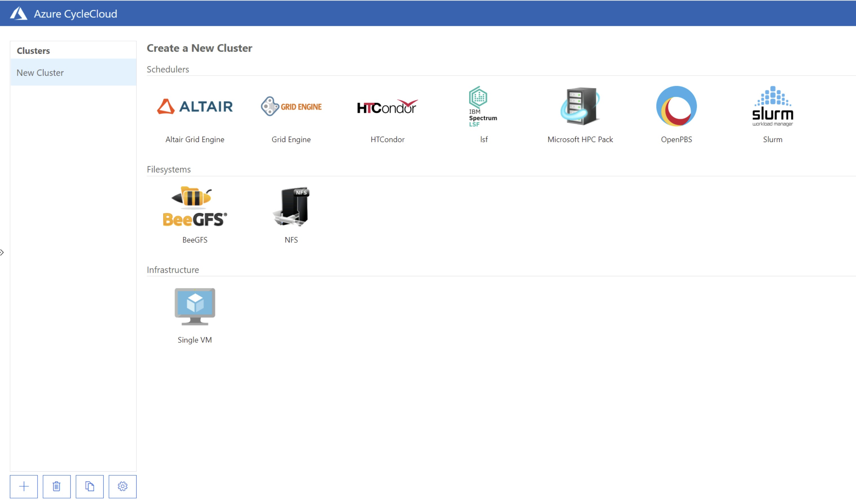Viewport: 856px width, 504px height.
Task: Add a cluster with the plus button
Action: click(x=24, y=486)
